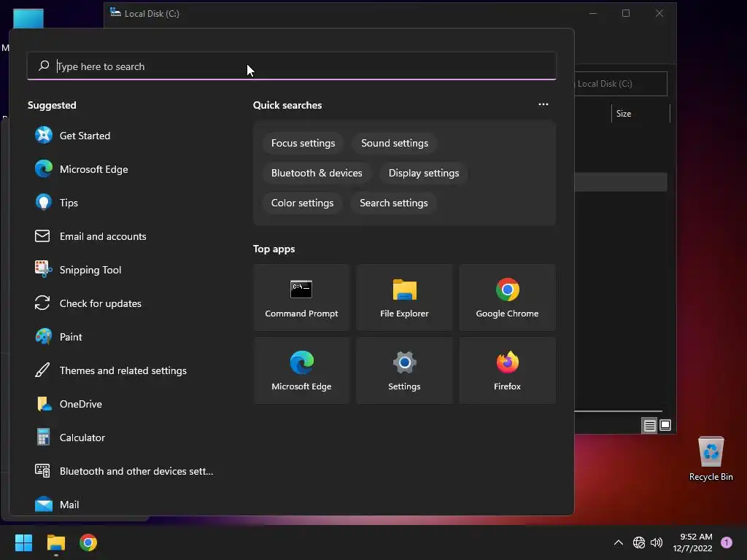Viewport: 747px width, 560px height.
Task: Open the network icon in system tray
Action: point(638,542)
